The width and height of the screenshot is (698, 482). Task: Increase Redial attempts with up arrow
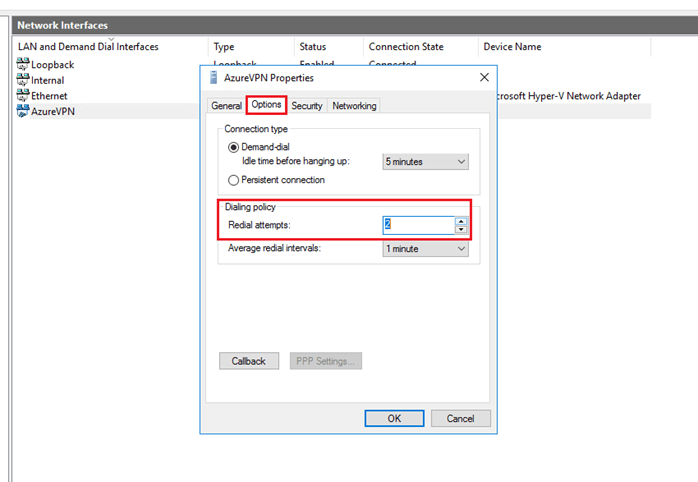(x=461, y=221)
